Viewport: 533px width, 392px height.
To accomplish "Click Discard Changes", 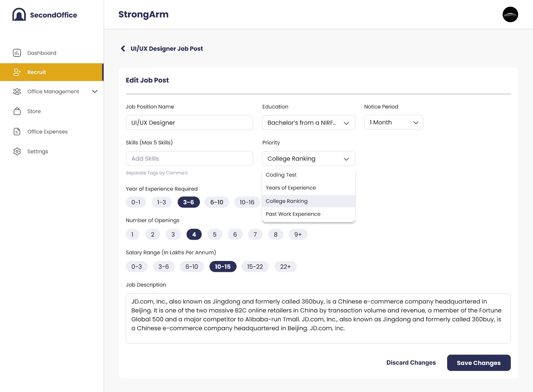I will coord(411,363).
